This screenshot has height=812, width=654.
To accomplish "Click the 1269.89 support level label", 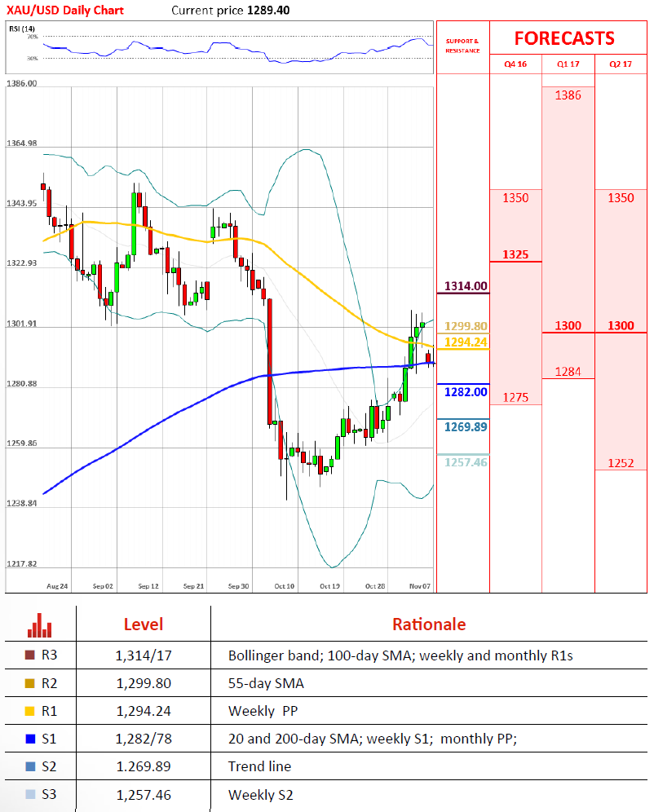I will (x=466, y=426).
